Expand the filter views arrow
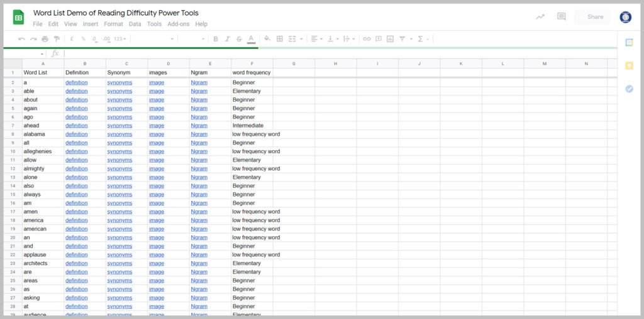644x319 pixels. click(411, 40)
